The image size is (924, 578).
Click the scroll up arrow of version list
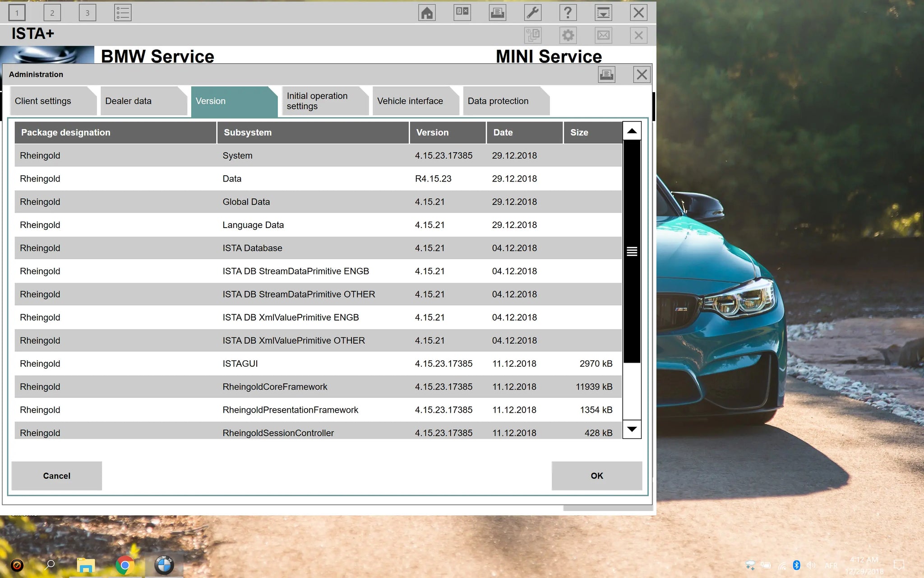(x=632, y=131)
